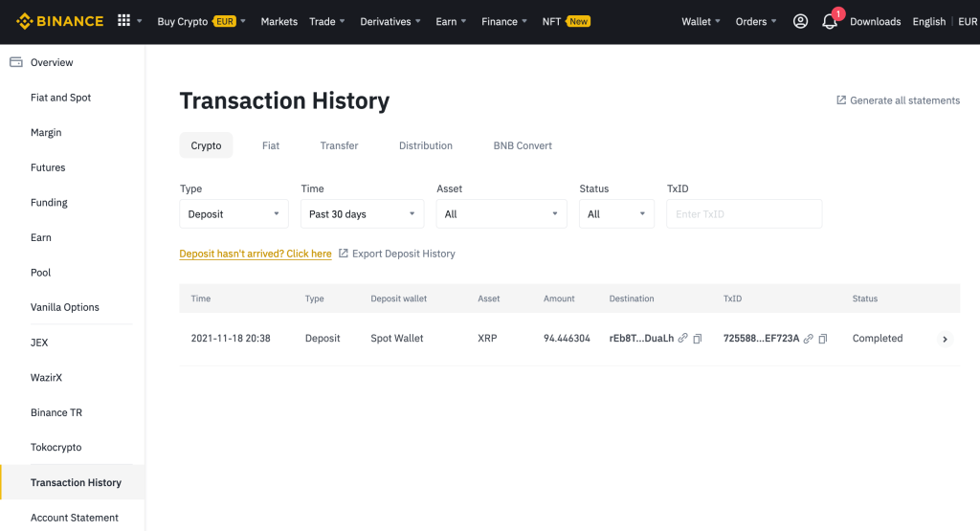Viewport: 980px width, 531px height.
Task: Open Binance TR in the sidebar
Action: 56,412
